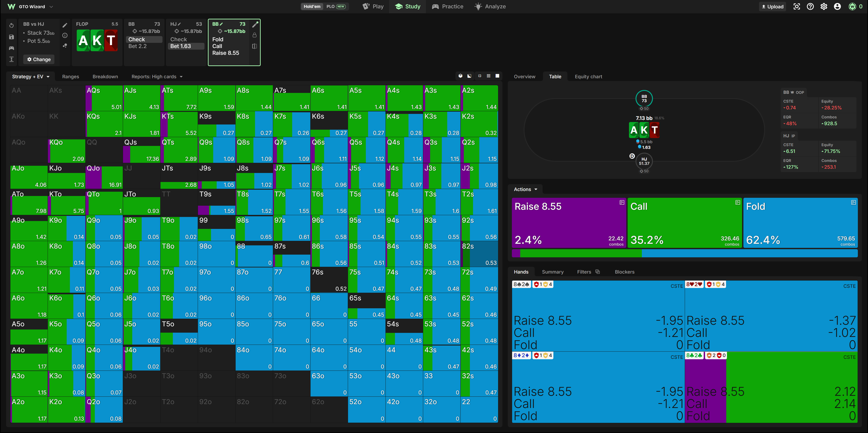Select the 3x3 grid matrix layout

pyautogui.click(x=489, y=76)
